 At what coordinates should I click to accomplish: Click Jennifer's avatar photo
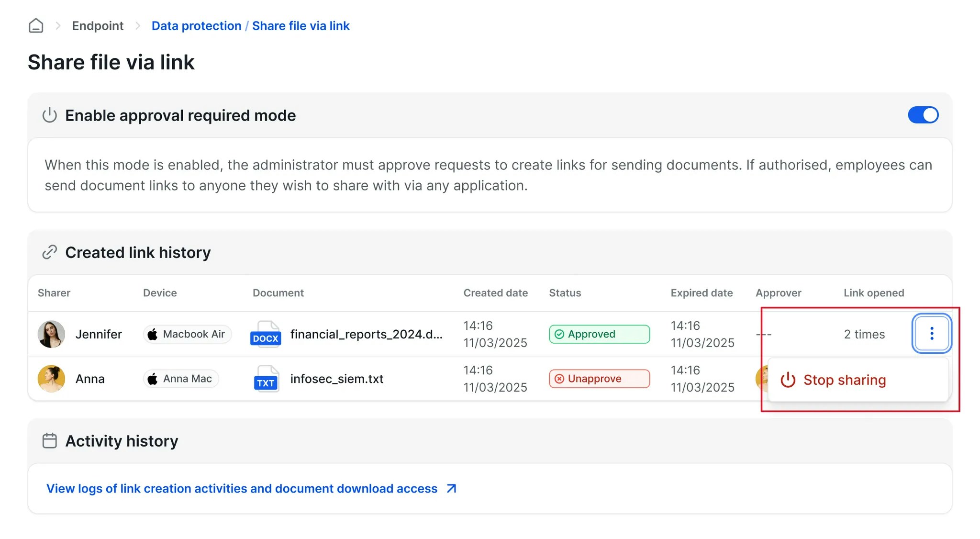(51, 334)
